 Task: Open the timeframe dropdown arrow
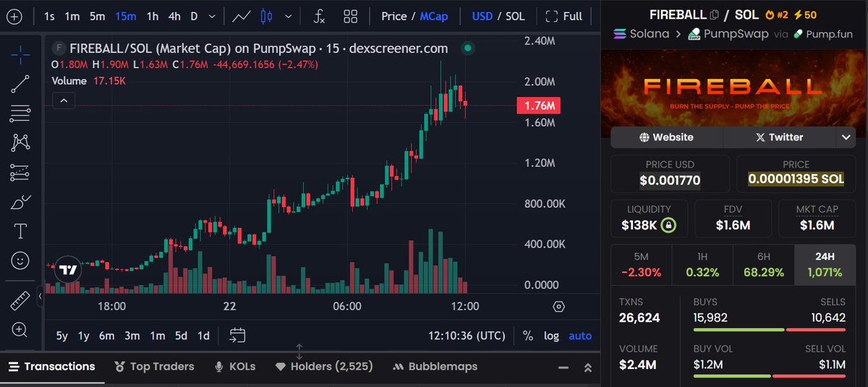tap(211, 16)
